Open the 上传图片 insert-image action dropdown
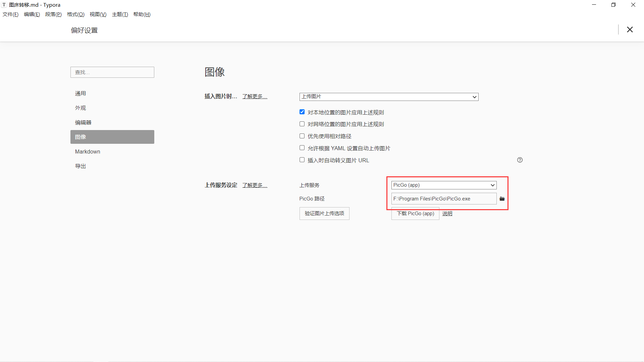Screen dimensions: 644x362 pos(389,97)
